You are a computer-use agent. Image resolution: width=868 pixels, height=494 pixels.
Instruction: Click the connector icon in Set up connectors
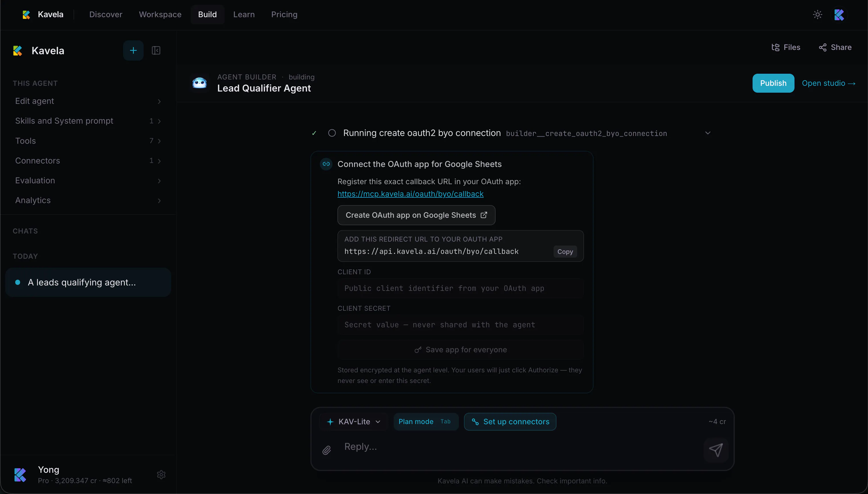point(475,422)
